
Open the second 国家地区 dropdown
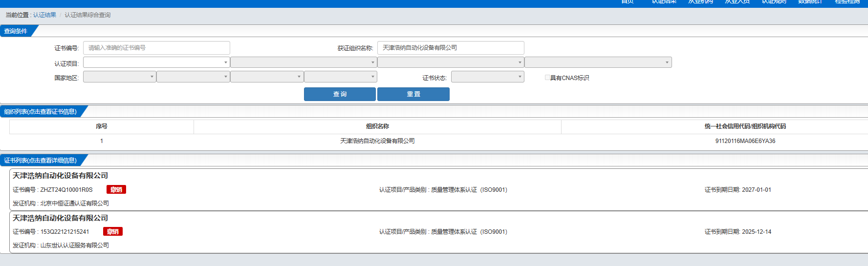coord(193,77)
